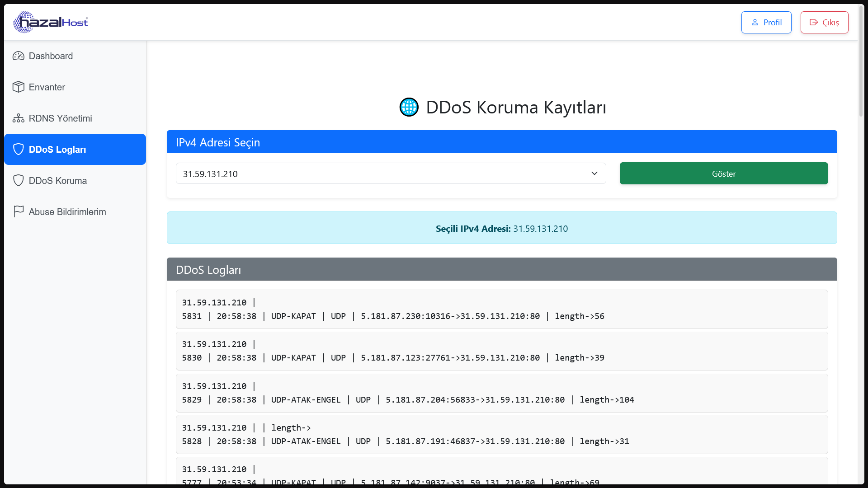868x488 pixels.
Task: Click the IPv4 Adresi Seçin header
Action: click(502, 142)
